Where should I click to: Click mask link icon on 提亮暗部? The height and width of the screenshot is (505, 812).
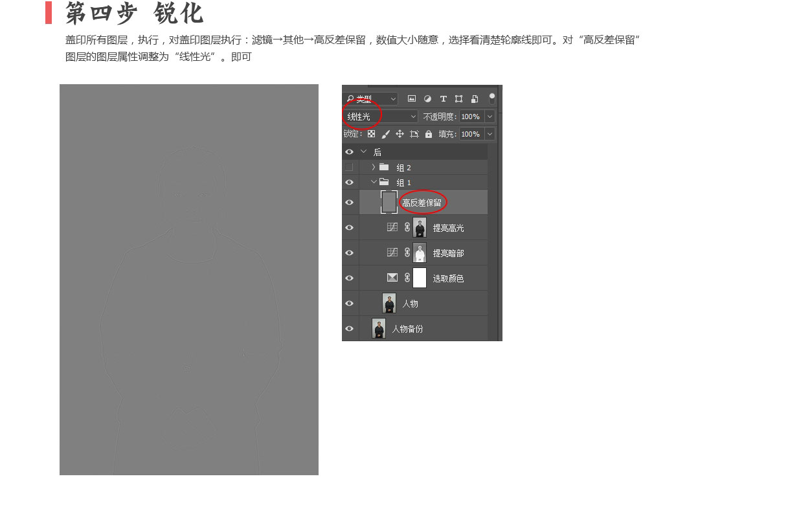(x=407, y=253)
